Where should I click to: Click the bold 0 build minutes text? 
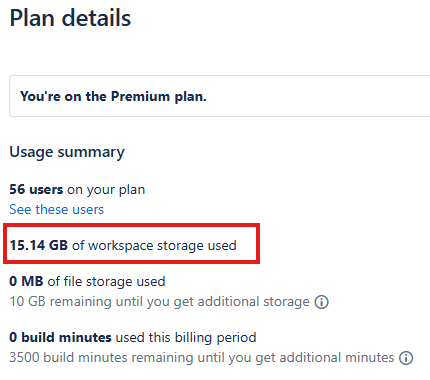point(60,337)
